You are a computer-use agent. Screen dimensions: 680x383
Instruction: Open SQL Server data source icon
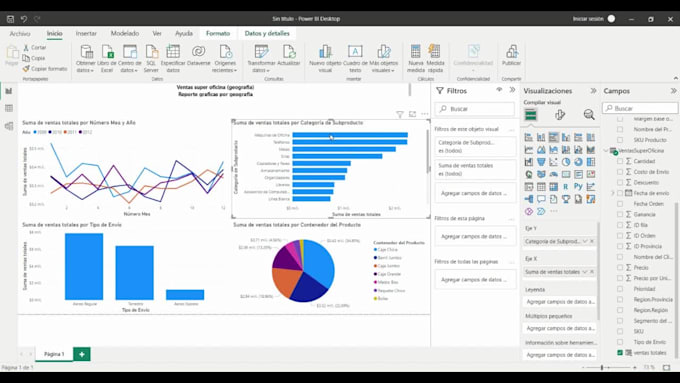point(151,59)
